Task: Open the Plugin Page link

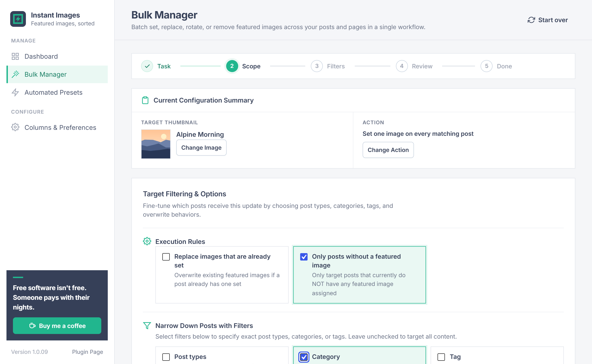Action: pyautogui.click(x=87, y=352)
